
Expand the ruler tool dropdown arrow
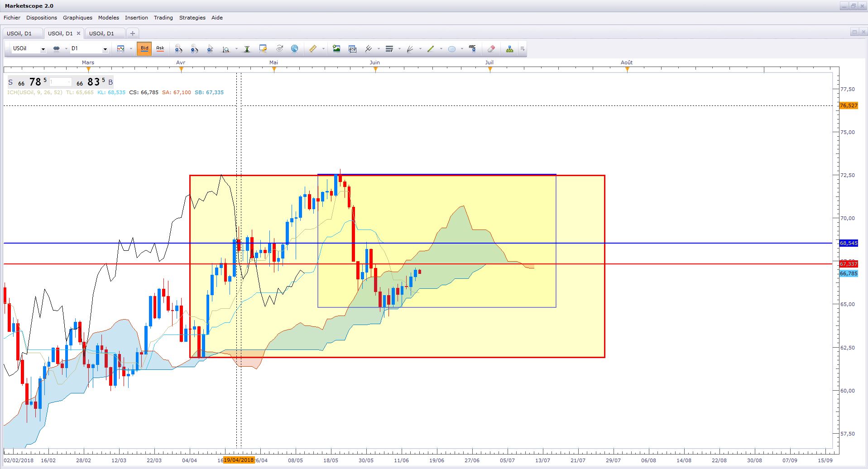pos(323,48)
